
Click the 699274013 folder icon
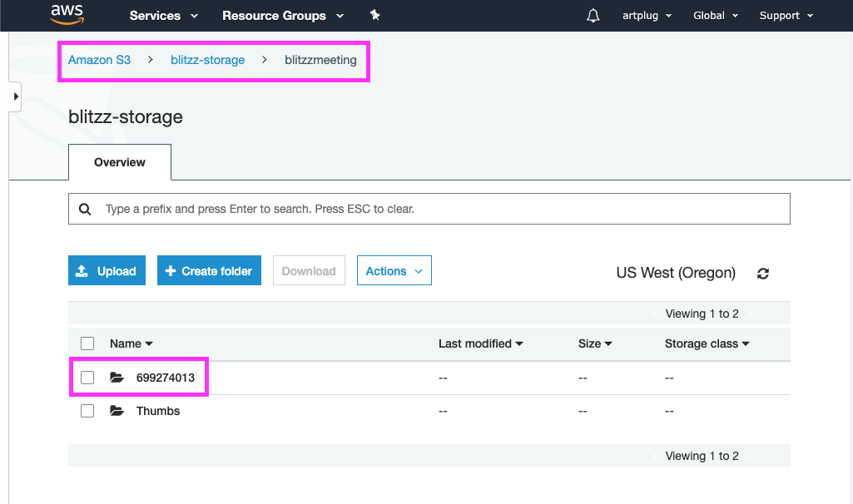(117, 378)
